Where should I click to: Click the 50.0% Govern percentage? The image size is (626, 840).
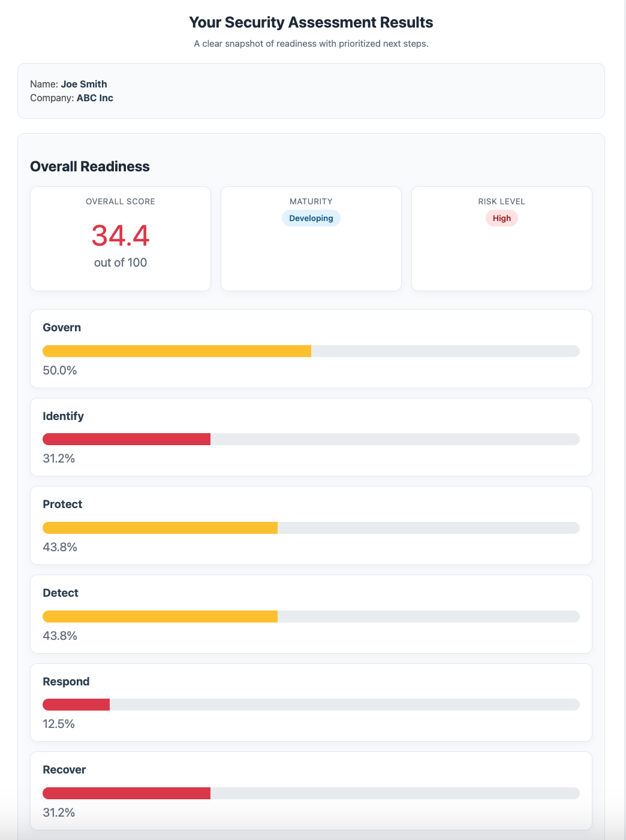[60, 370]
